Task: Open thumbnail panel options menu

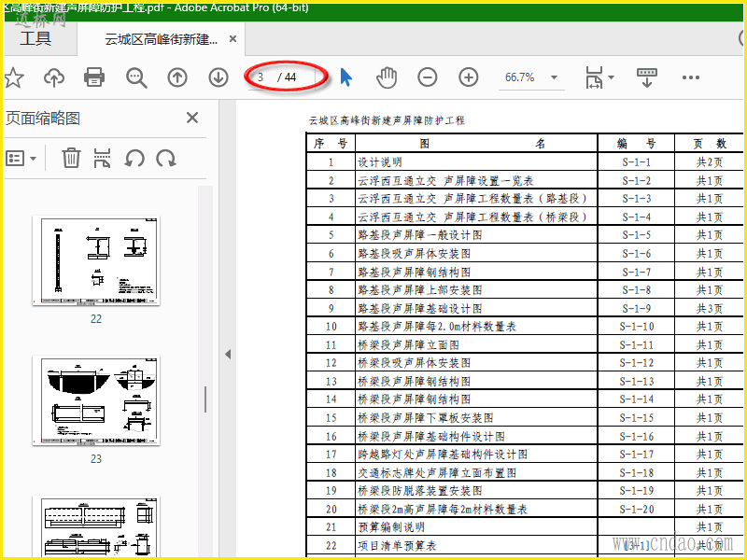Action: 21,158
